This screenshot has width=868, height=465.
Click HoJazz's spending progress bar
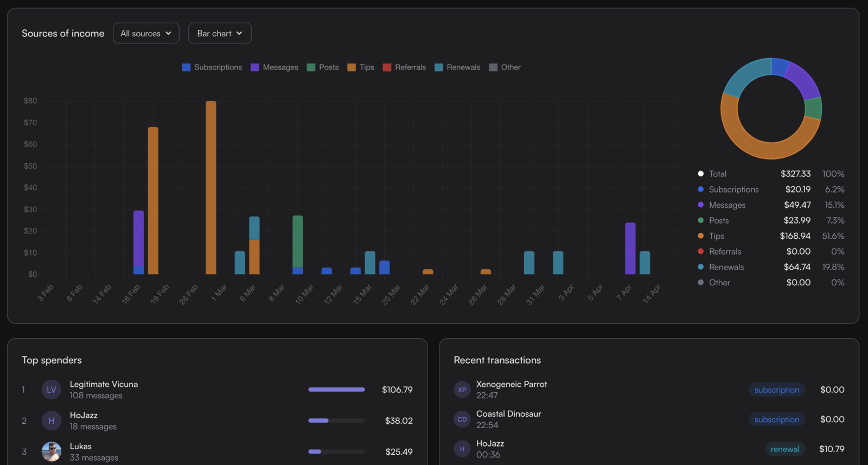[336, 421]
